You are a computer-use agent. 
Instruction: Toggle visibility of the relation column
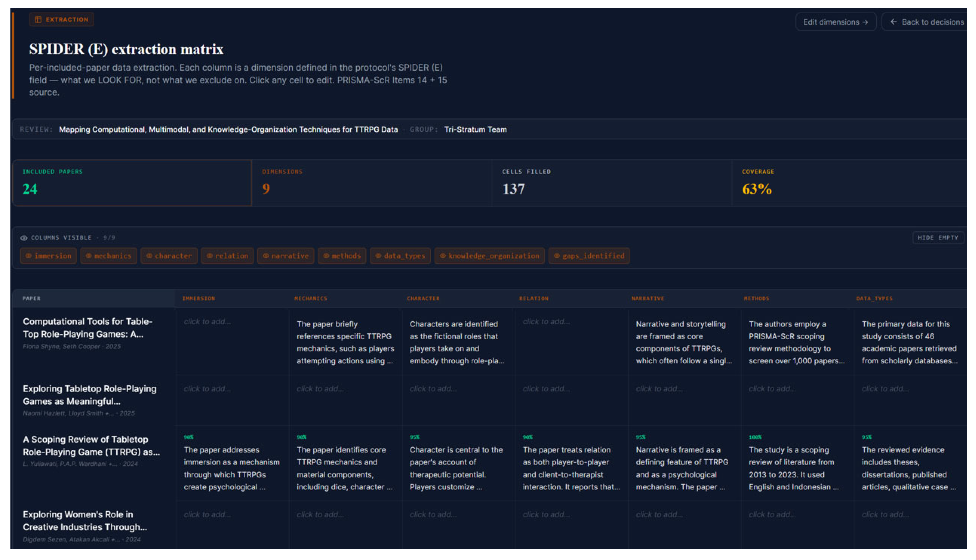point(227,256)
